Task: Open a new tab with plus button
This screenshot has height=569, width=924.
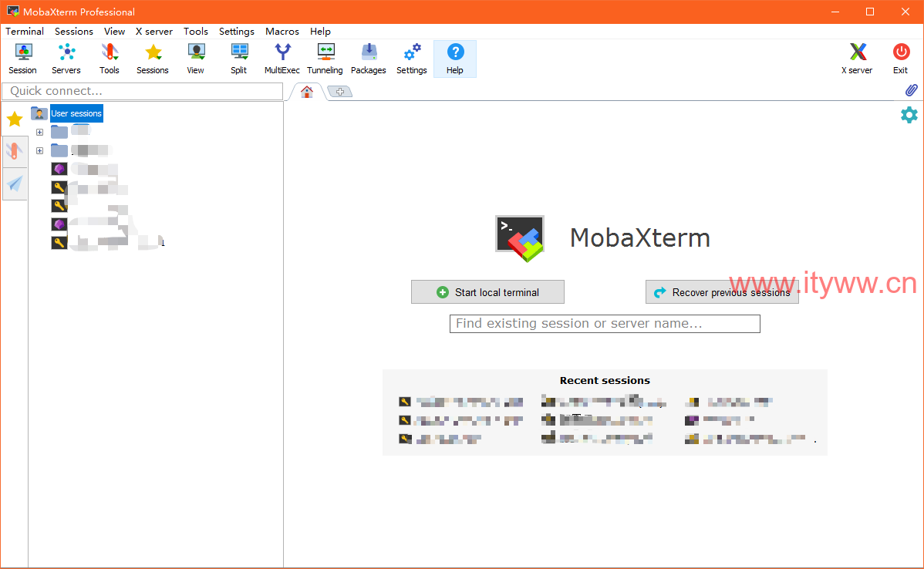Action: click(x=340, y=92)
